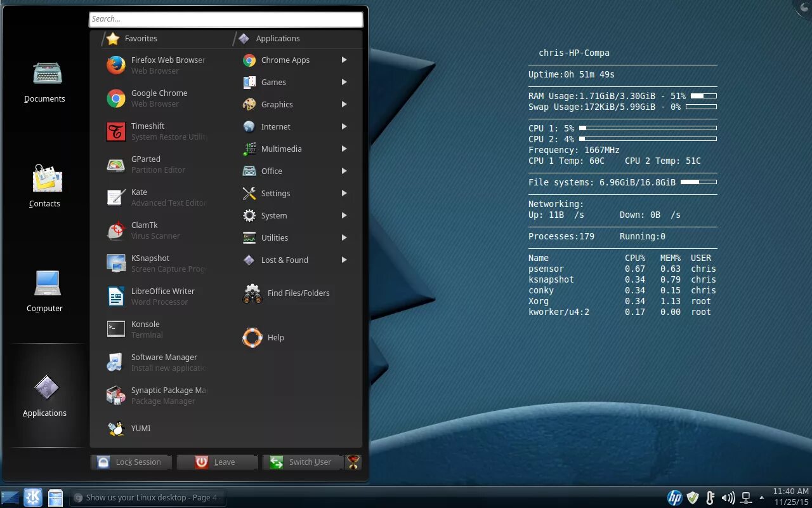The width and height of the screenshot is (812, 508).
Task: Open ClamTk Virus Scanner
Action: point(156,230)
